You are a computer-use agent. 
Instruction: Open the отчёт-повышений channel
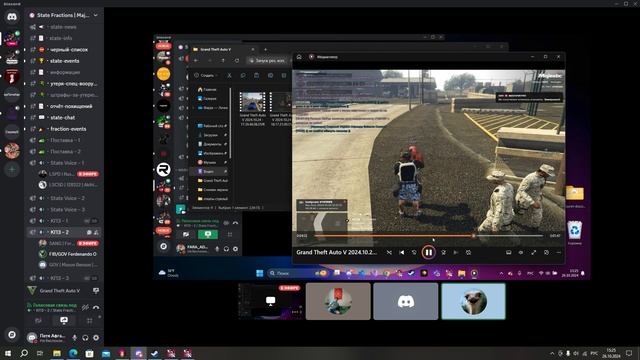click(x=63, y=106)
